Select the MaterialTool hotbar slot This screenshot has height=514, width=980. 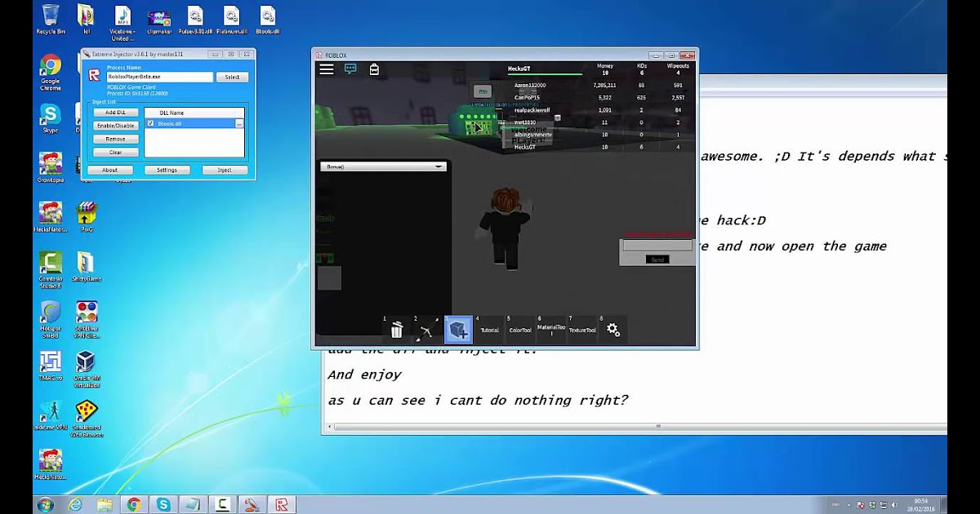point(551,330)
